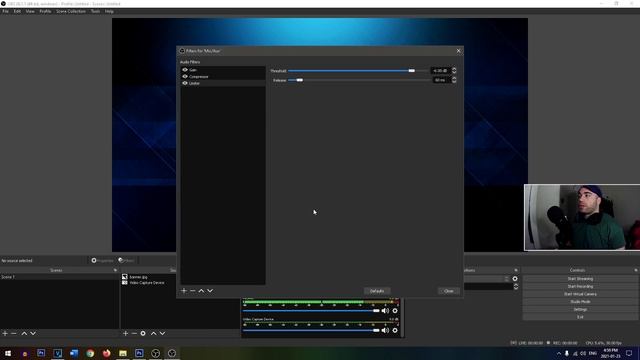The image size is (640, 360).
Task: Pop out the Controls dock
Action: click(x=636, y=270)
